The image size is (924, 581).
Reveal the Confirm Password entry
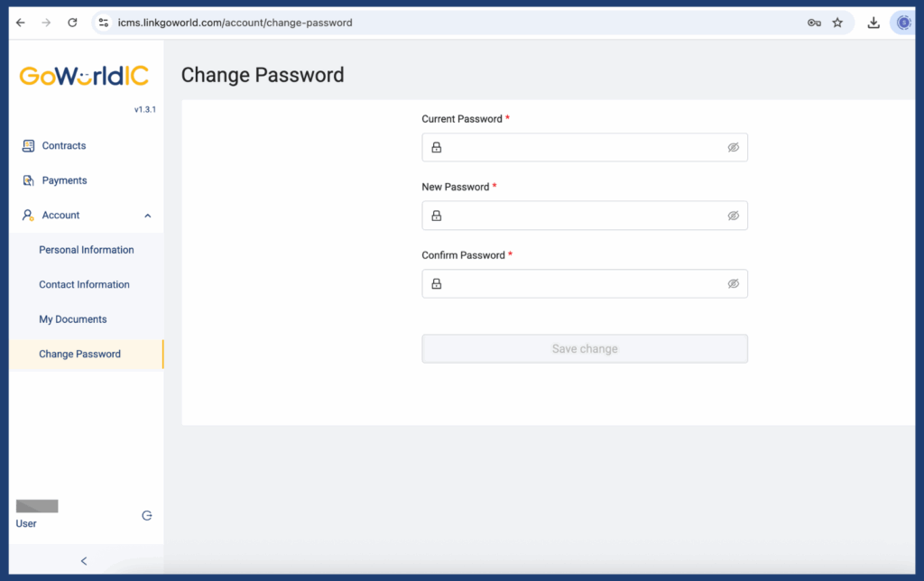point(734,283)
